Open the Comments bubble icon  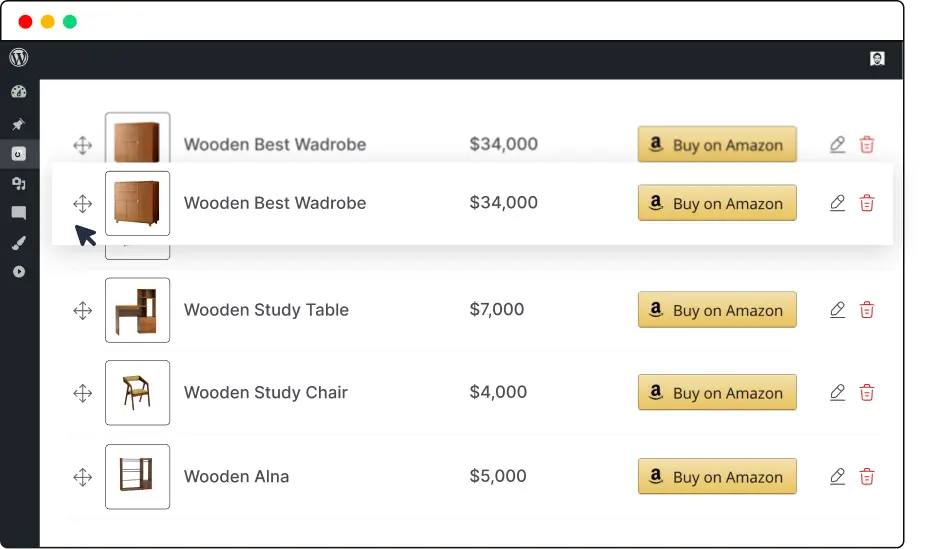click(x=19, y=213)
